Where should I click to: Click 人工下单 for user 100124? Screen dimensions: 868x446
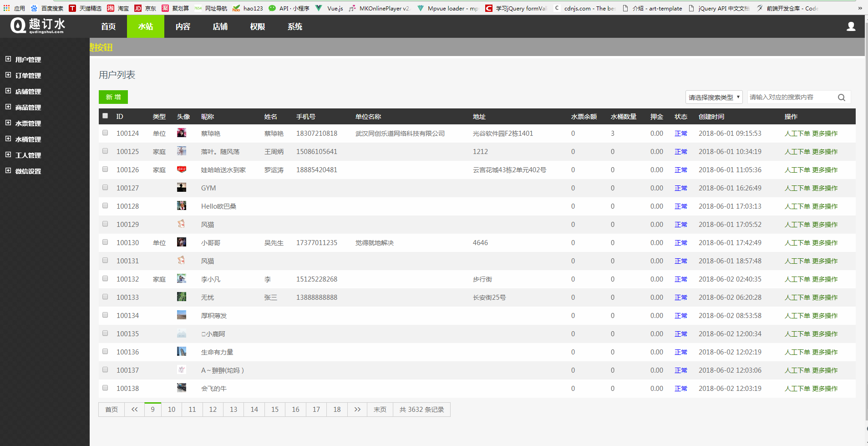tap(797, 133)
